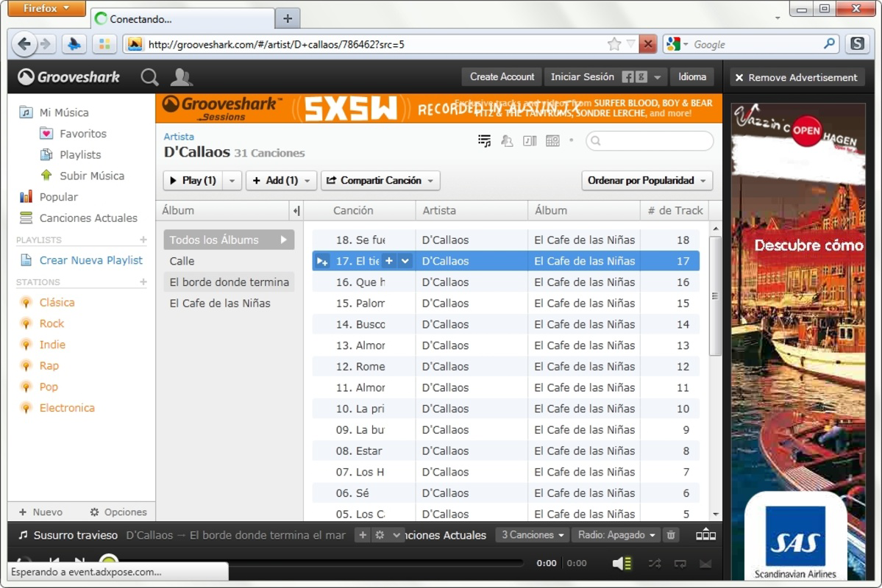Viewport: 882px width, 588px height.
Task: Expand song 17 options chevron
Action: pyautogui.click(x=405, y=261)
